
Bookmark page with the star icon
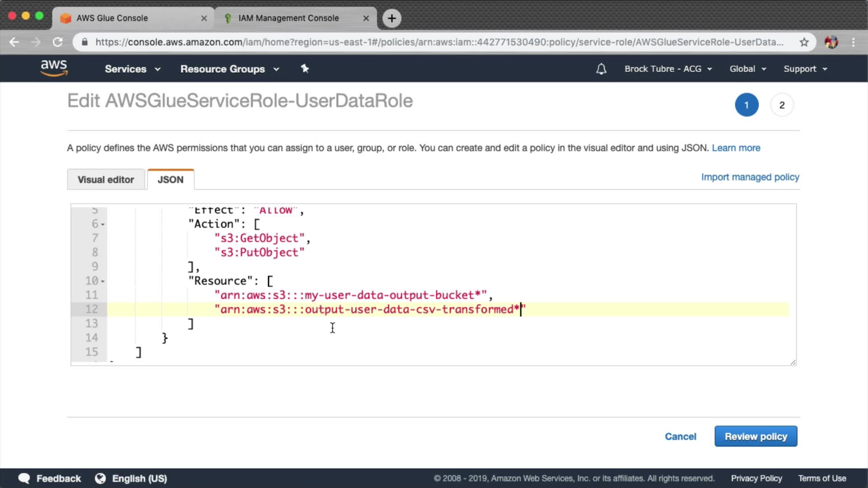pyautogui.click(x=804, y=42)
